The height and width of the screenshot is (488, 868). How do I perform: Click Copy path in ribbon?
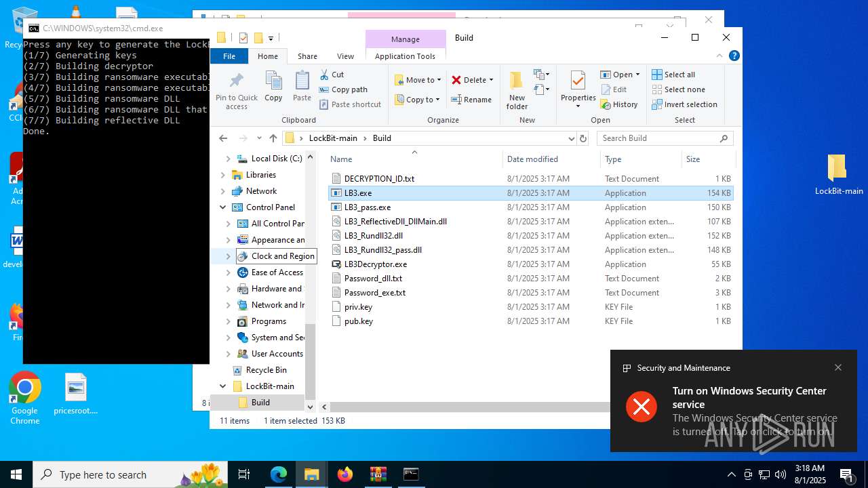[x=343, y=89]
